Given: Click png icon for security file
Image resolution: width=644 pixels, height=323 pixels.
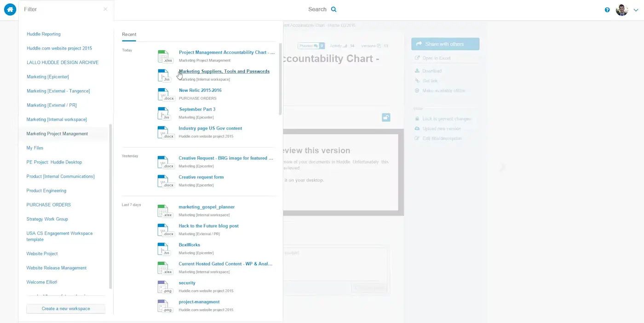Looking at the screenshot, I should (x=165, y=287).
